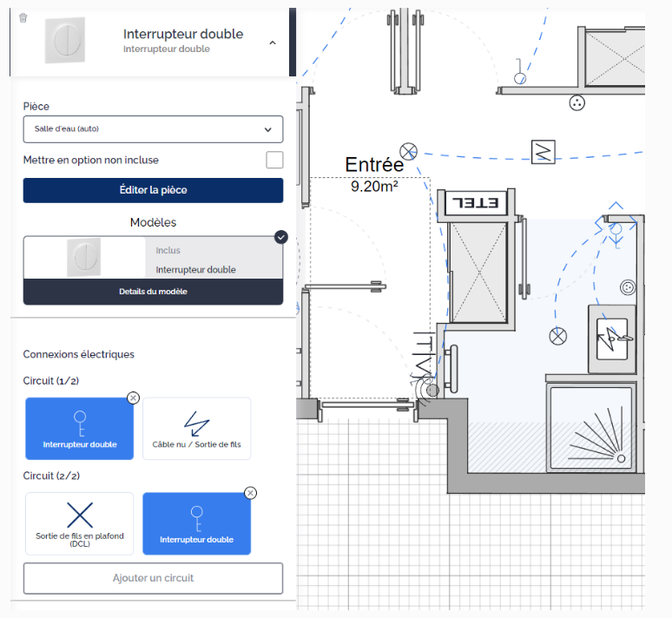Viewport: 672px width, 618px height.
Task: Toggle selected checkmark on the model card
Action: [x=280, y=237]
